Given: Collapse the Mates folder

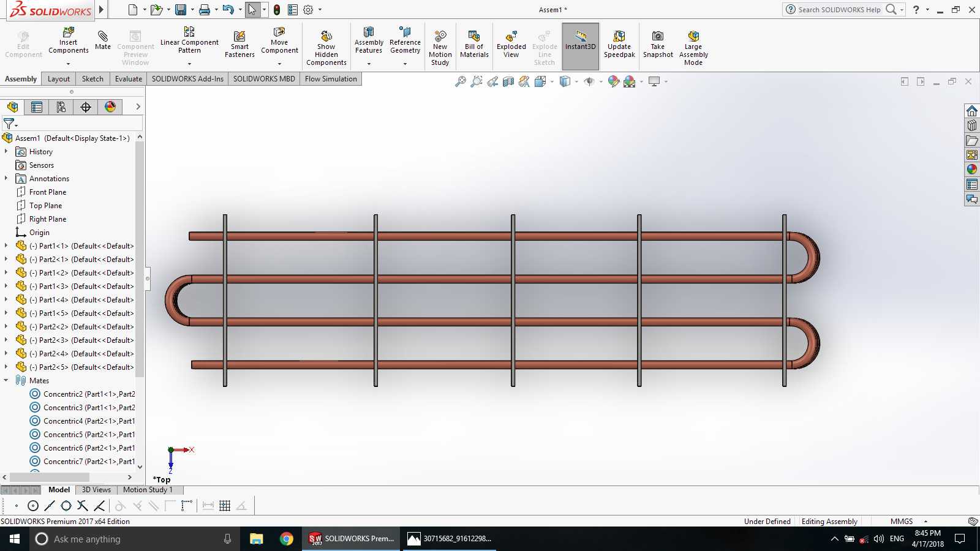Looking at the screenshot, I should tap(6, 380).
